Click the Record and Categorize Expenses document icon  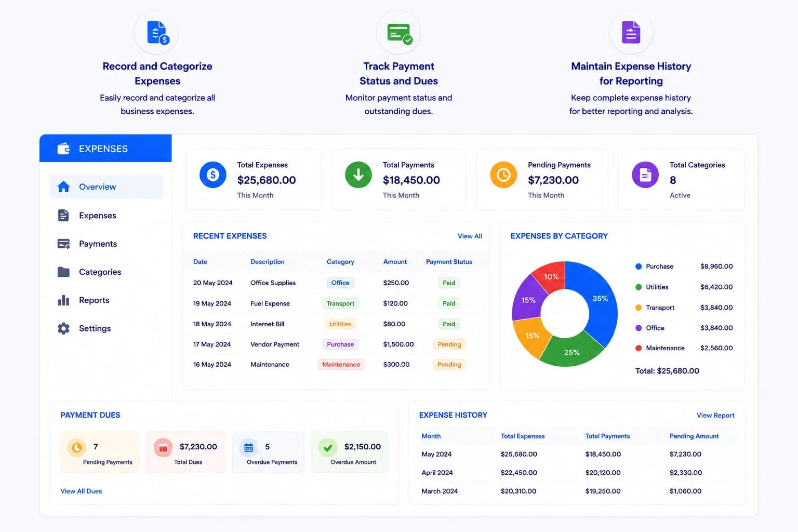[157, 32]
